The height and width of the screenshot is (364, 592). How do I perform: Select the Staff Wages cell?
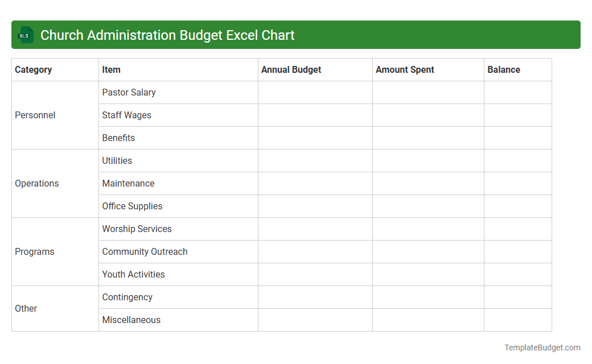pos(126,115)
